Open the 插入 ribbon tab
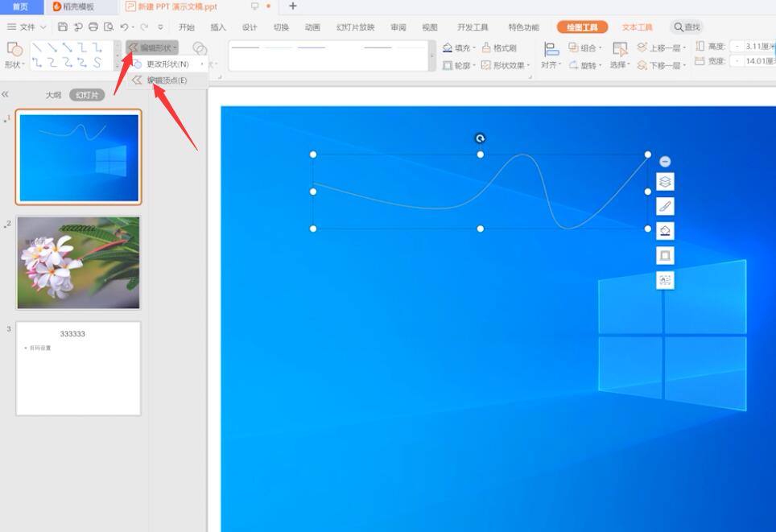 (x=218, y=27)
